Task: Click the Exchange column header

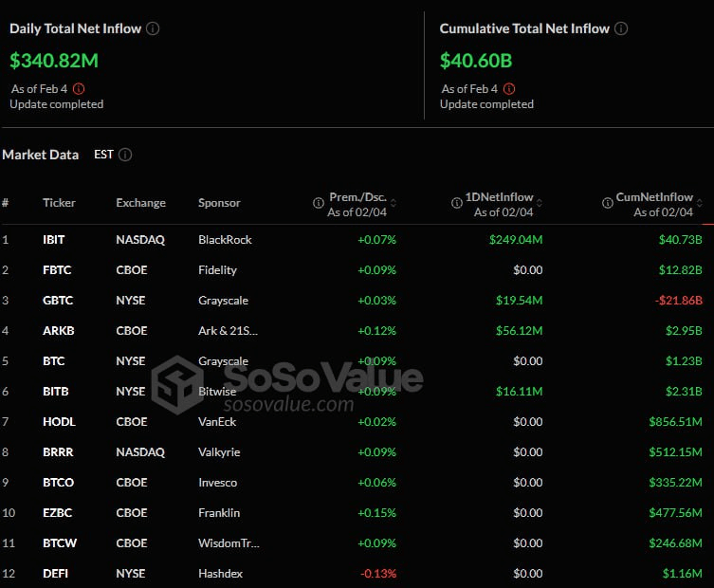Action: 140,203
